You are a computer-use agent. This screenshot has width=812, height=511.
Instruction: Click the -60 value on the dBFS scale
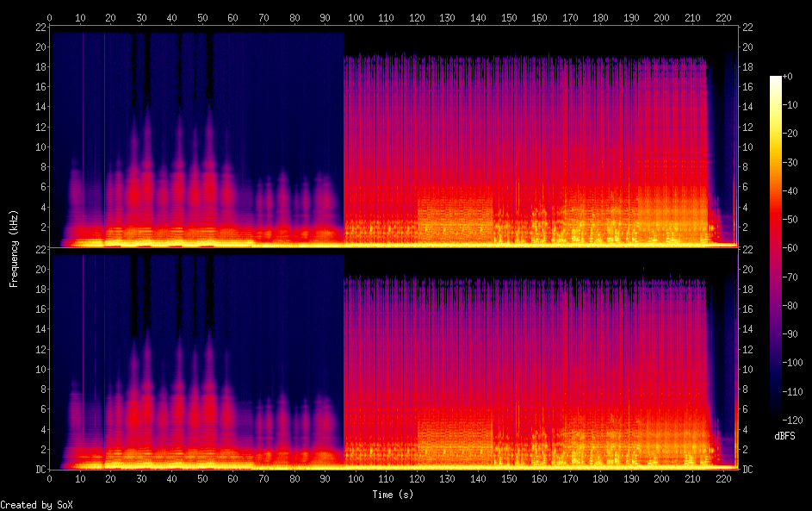tap(790, 247)
